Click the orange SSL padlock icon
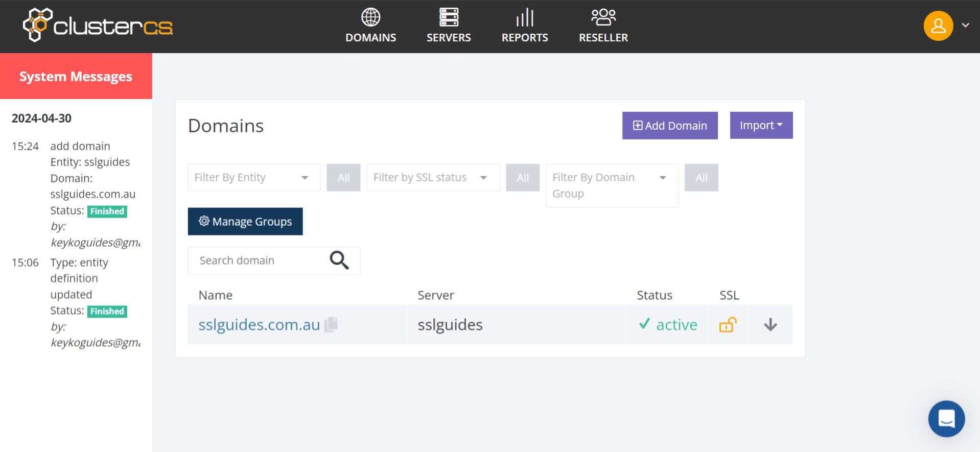The image size is (980, 452). (x=728, y=324)
